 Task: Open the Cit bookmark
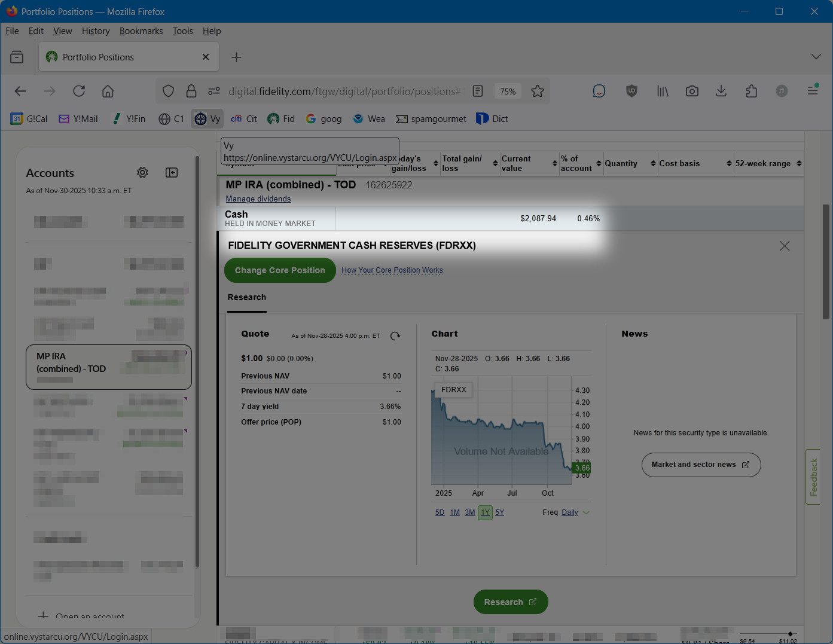coord(244,119)
